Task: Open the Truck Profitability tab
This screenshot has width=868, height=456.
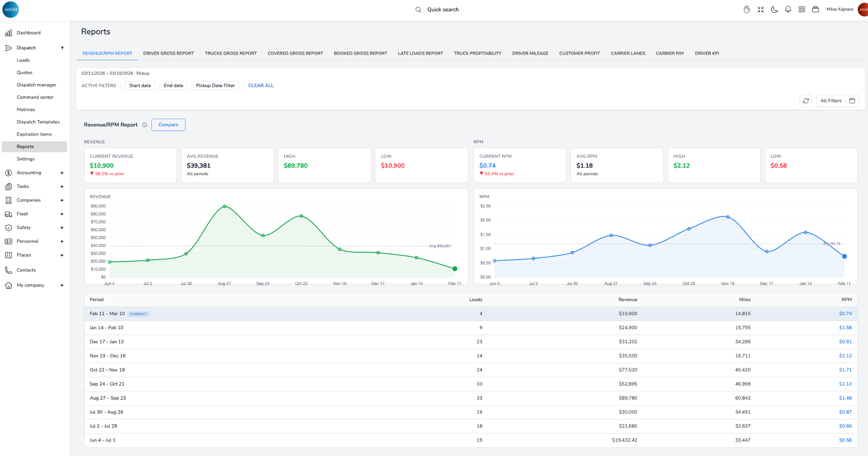Action: [x=477, y=53]
